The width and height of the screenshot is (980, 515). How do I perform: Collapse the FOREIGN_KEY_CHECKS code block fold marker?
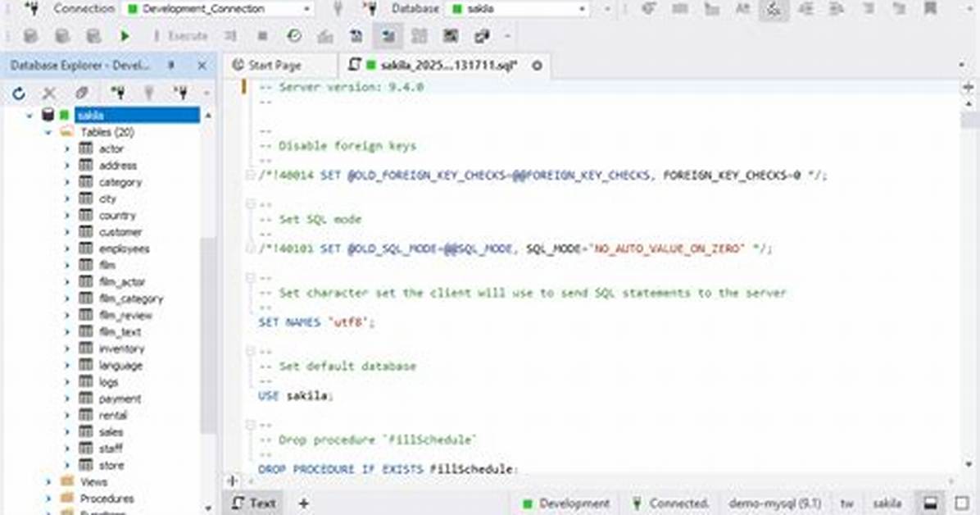point(250,175)
